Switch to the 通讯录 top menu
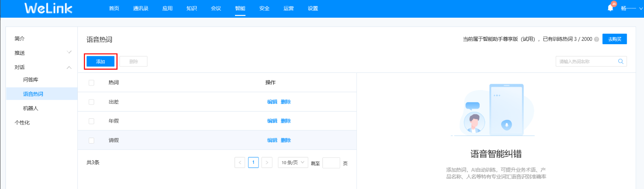The image size is (644, 189). pyautogui.click(x=141, y=8)
